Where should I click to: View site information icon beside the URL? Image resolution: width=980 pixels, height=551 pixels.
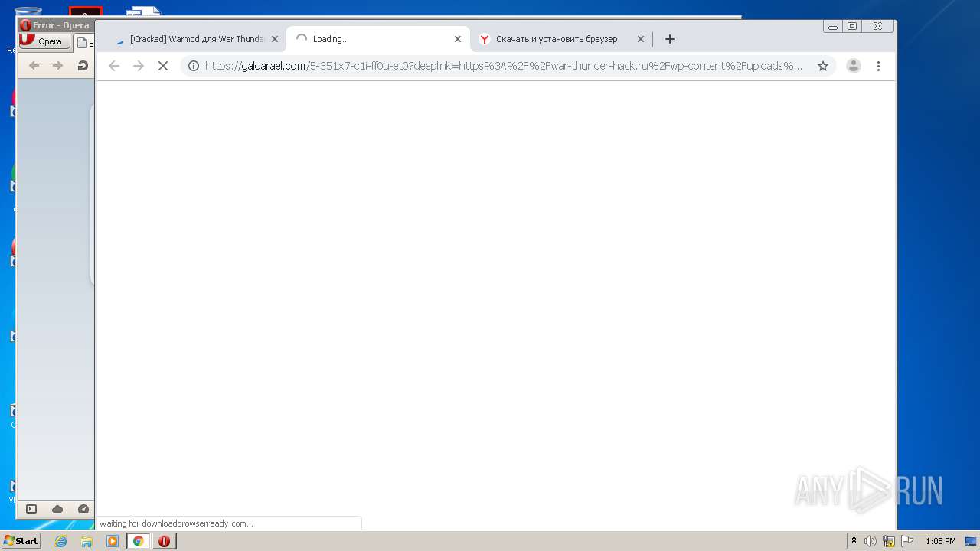[194, 66]
